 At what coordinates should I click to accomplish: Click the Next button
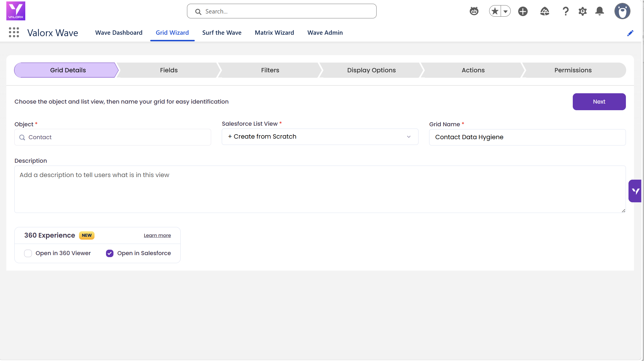(x=599, y=102)
